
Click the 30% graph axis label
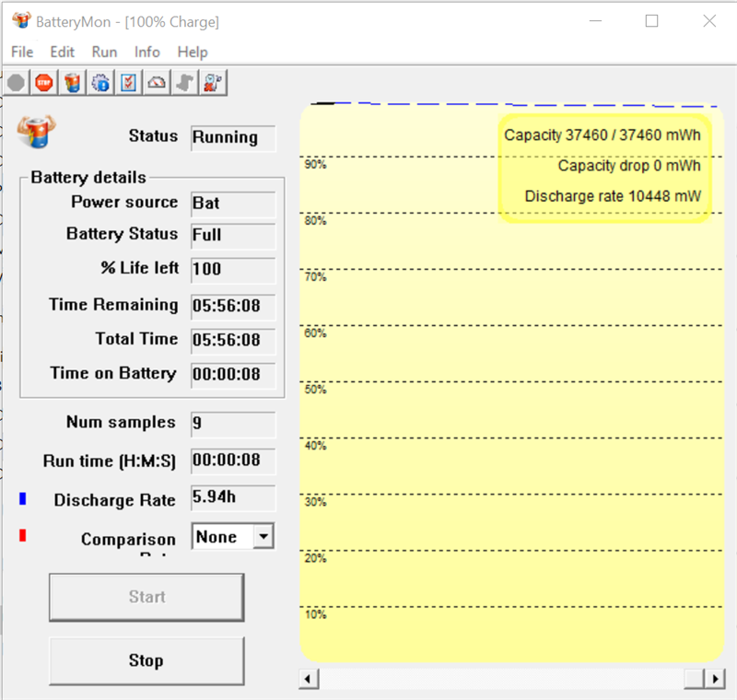pos(315,502)
